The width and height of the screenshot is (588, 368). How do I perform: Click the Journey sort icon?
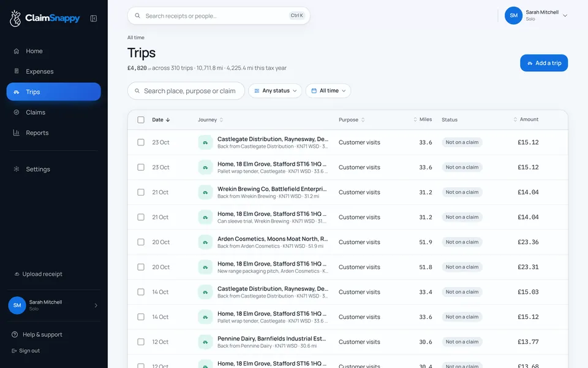pos(221,120)
